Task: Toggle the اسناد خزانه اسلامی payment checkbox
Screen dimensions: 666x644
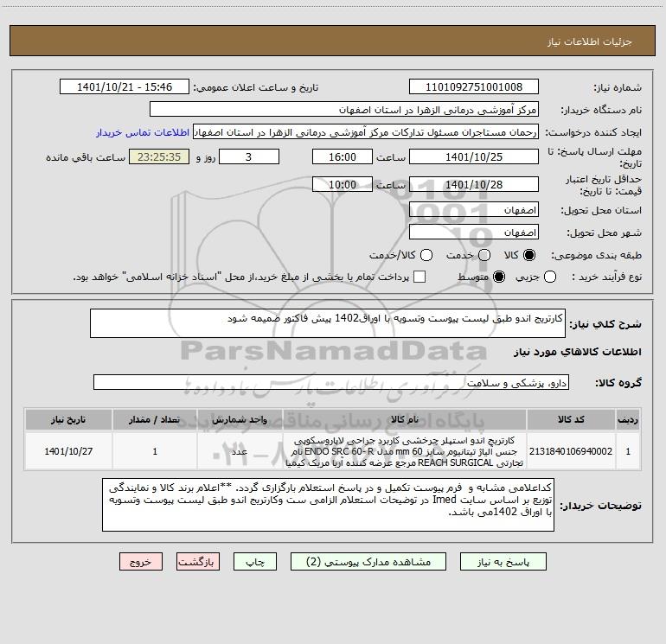Action: click(x=419, y=277)
